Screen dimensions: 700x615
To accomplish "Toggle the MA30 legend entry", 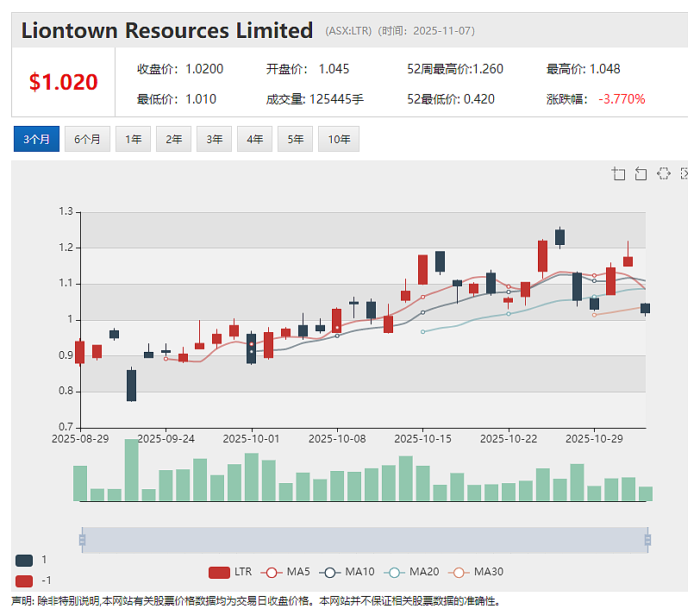I will click(x=476, y=572).
